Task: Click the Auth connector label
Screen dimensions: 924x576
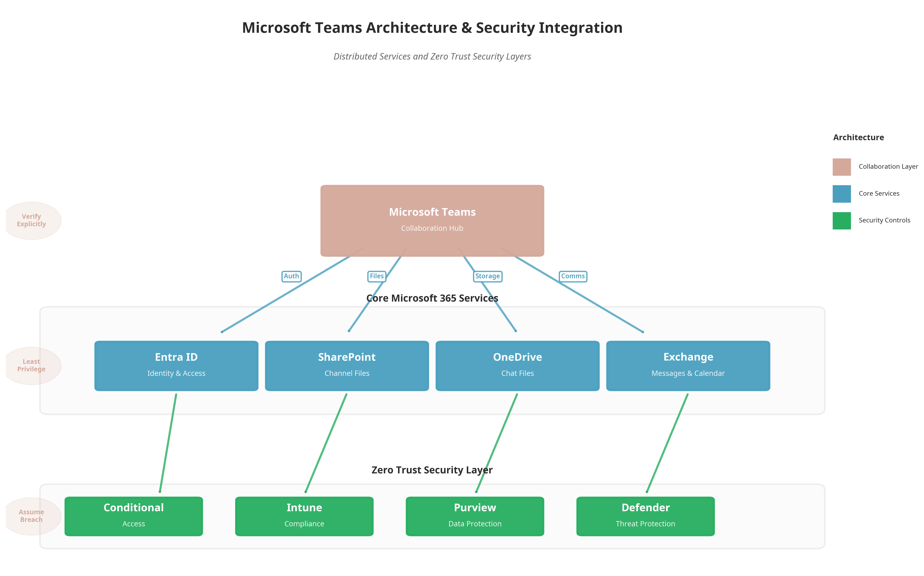Action: point(291,276)
